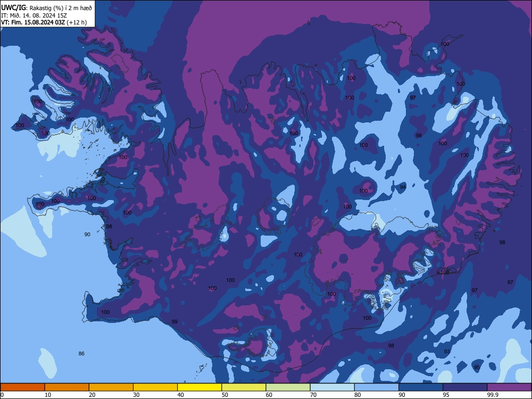Click the legend tick label '20'

point(92,395)
